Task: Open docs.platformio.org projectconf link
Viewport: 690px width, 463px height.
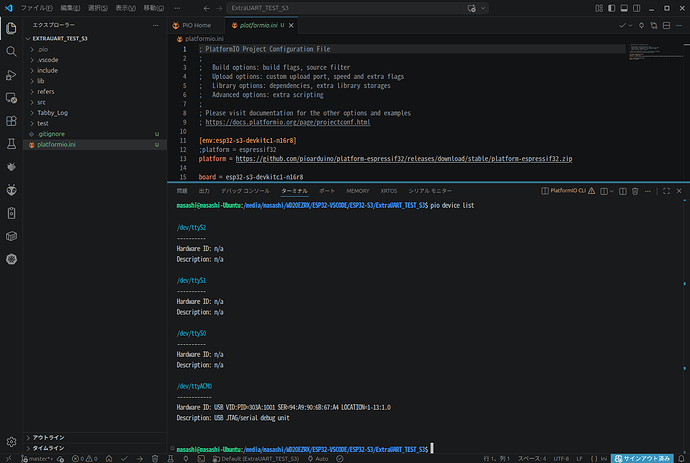Action: (288, 122)
